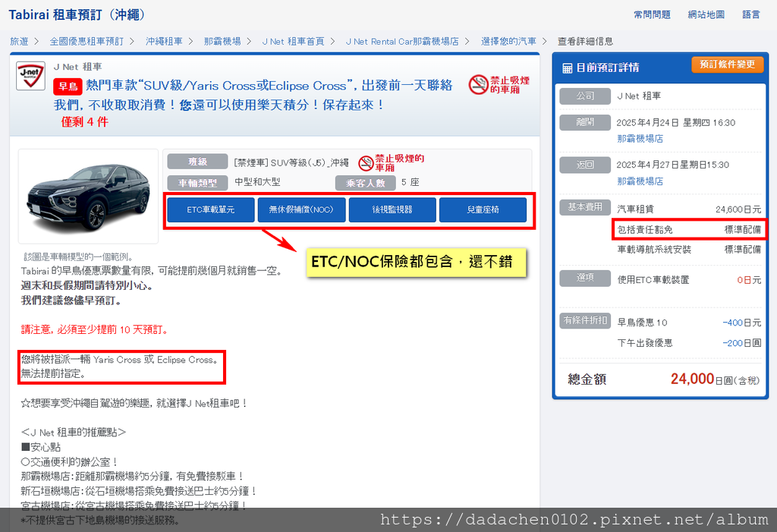777x532 pixels.
Task: Click the 僅剩 4 件 stock notice
Action: pyautogui.click(x=84, y=122)
